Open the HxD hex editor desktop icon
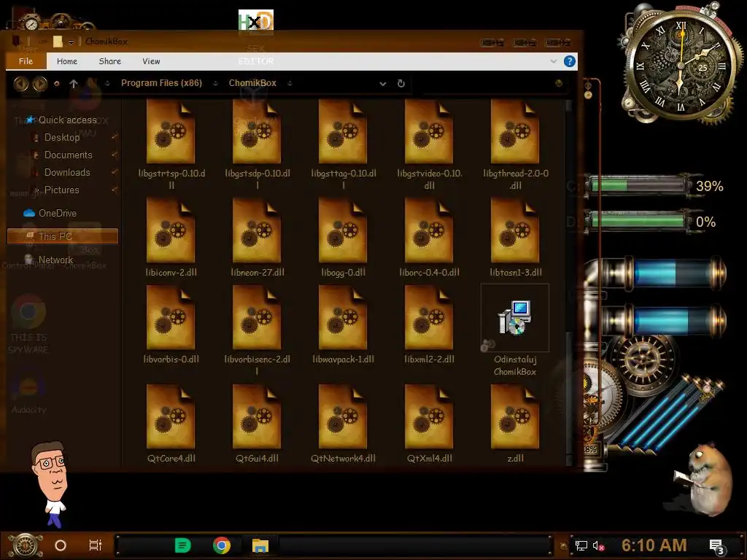 pyautogui.click(x=256, y=20)
